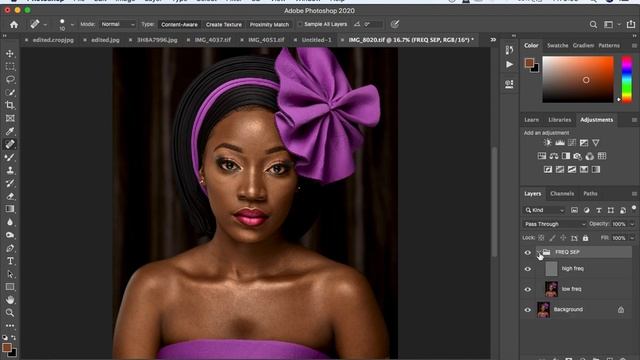
Task: Switch to the Channels tab
Action: tap(562, 193)
